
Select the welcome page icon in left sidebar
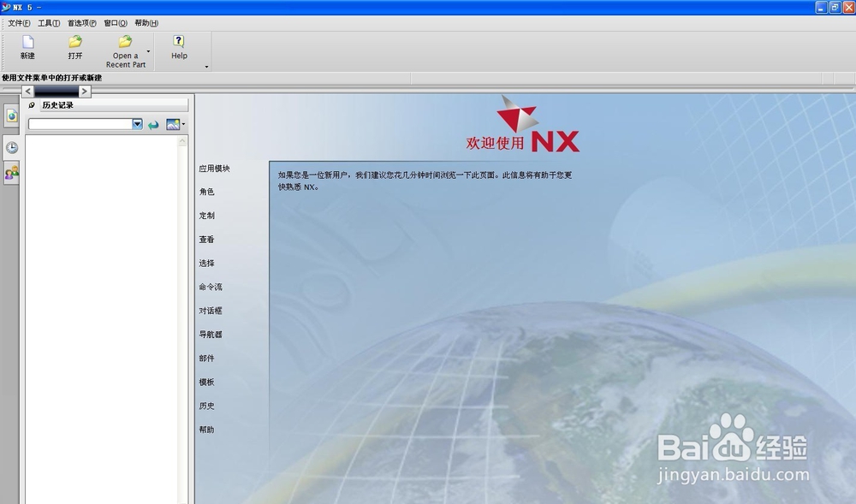pyautogui.click(x=11, y=116)
